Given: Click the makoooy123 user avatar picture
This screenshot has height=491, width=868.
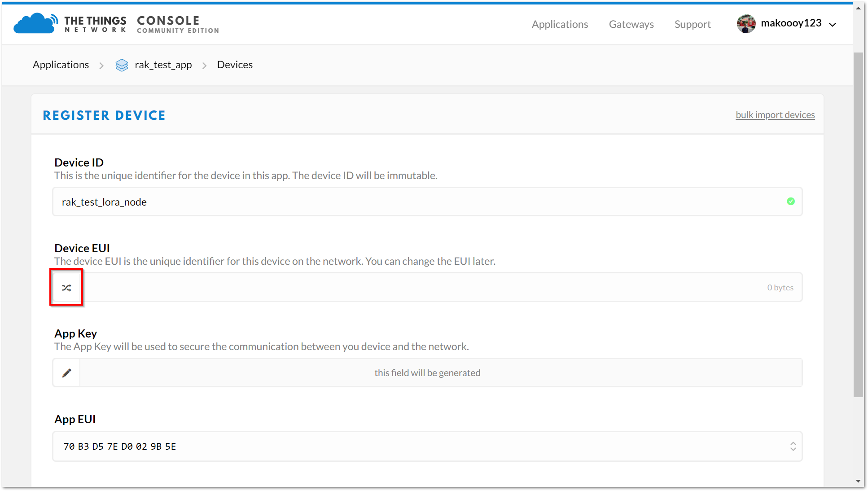Looking at the screenshot, I should point(746,24).
